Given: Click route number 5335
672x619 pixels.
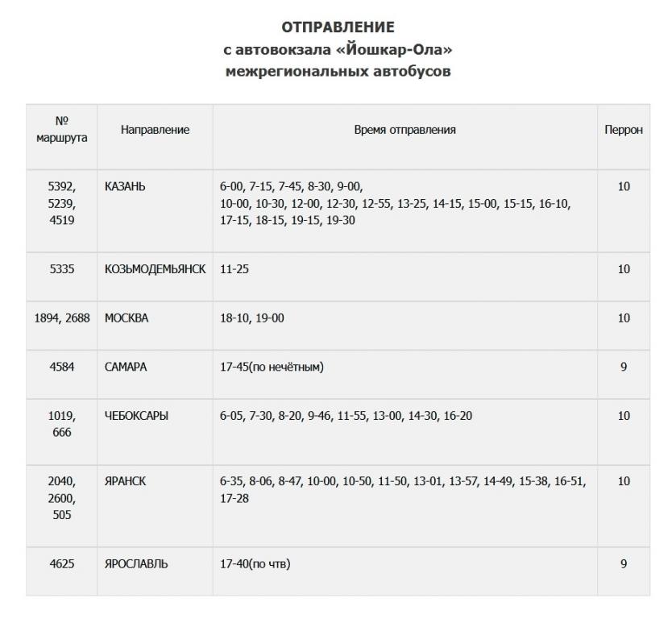Looking at the screenshot, I should tap(61, 269).
